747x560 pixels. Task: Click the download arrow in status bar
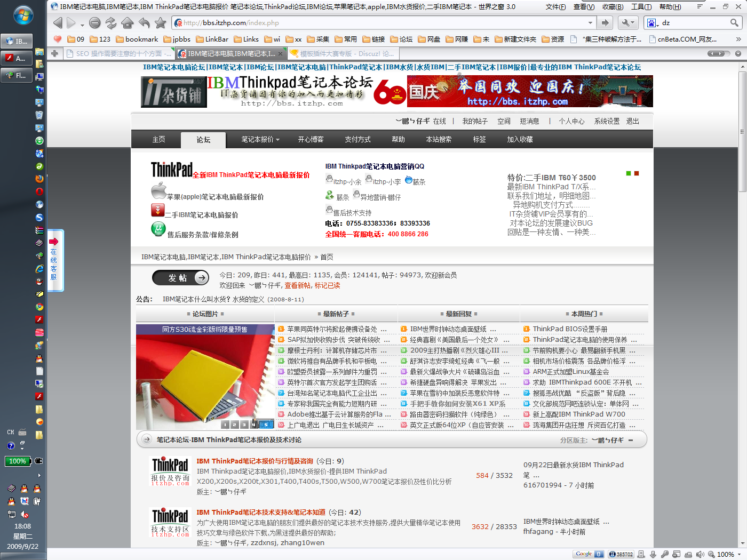653,554
